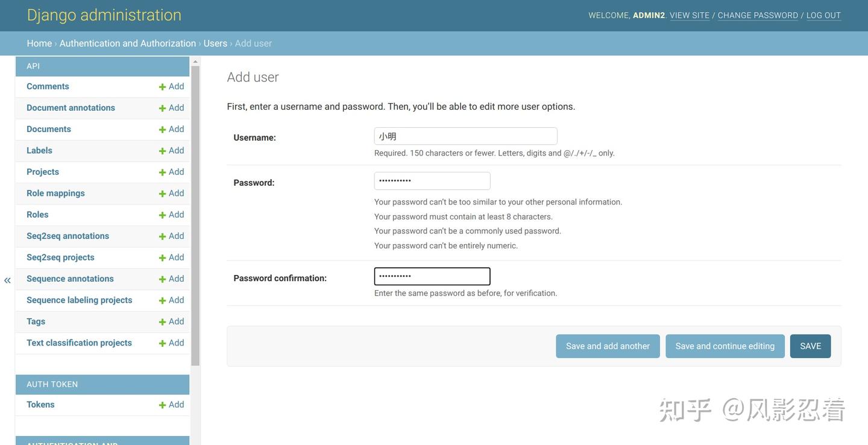The height and width of the screenshot is (445, 868).
Task: Focus the Password confirmation field
Action: [x=432, y=277]
